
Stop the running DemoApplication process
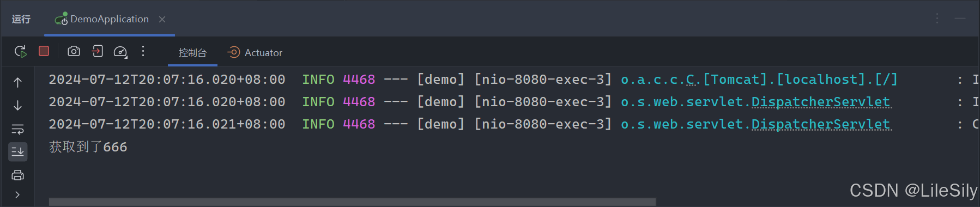click(x=44, y=51)
